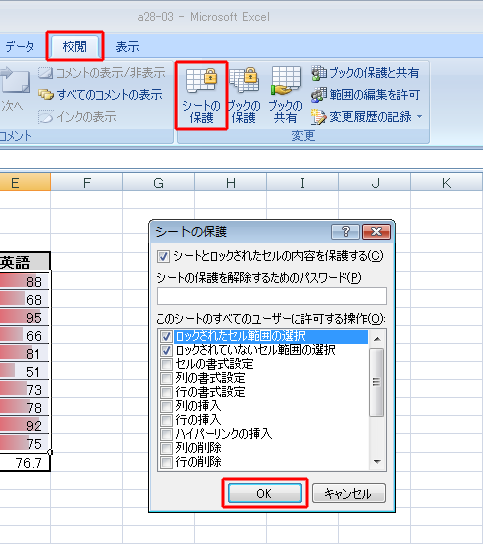Click the シートの保護 (Protect Sheet) icon
Screen dimensions: 483x544
tap(201, 95)
